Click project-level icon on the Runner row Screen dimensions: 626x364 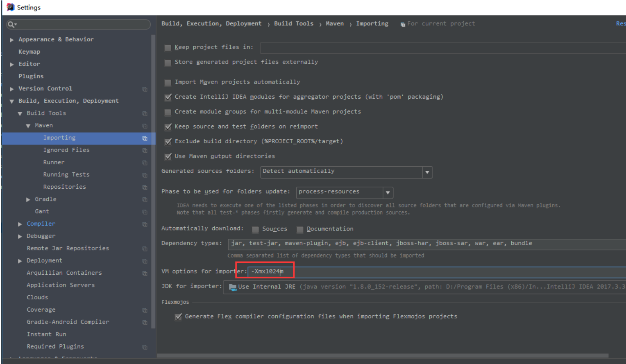145,163
